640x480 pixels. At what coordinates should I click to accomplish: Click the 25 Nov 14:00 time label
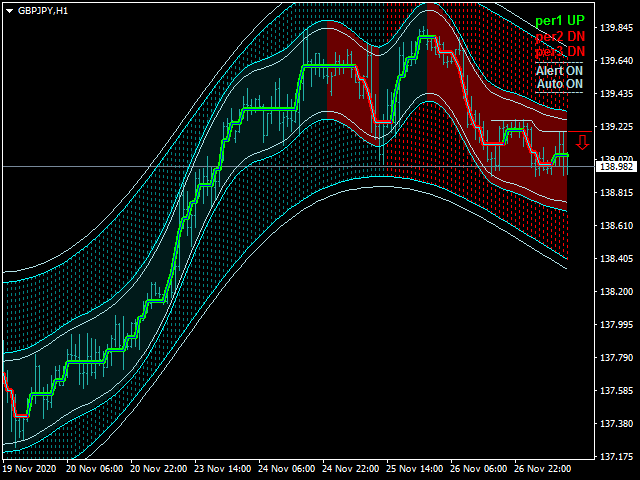pos(415,469)
